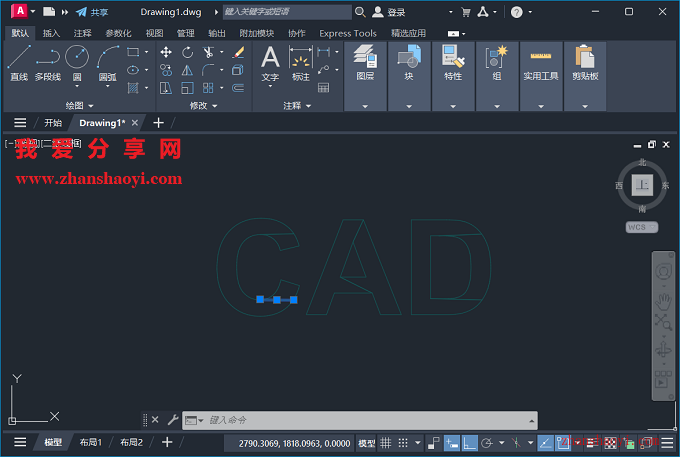The width and height of the screenshot is (680, 457).
Task: Click the Sign in (登录) button
Action: 389,12
